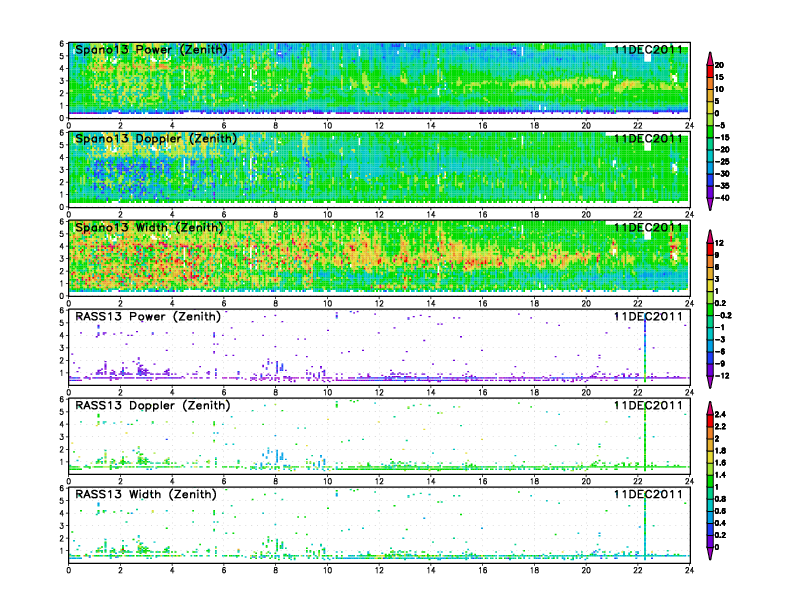Viewport: 792px width, 612px height.
Task: Click the colorbar label 20
Action: click(x=719, y=65)
